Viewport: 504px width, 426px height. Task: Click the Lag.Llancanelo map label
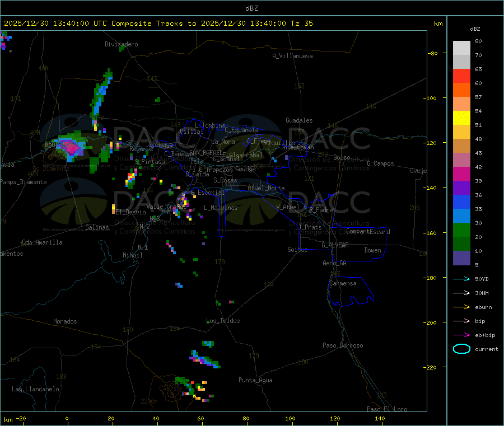tap(35, 389)
